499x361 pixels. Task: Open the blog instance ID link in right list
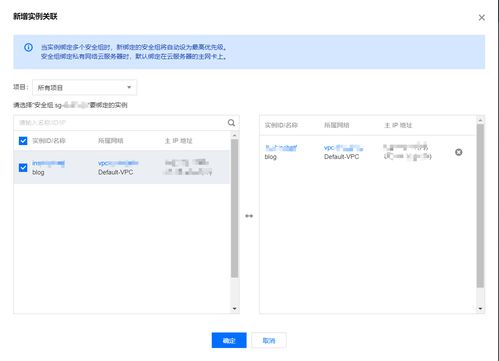point(281,148)
